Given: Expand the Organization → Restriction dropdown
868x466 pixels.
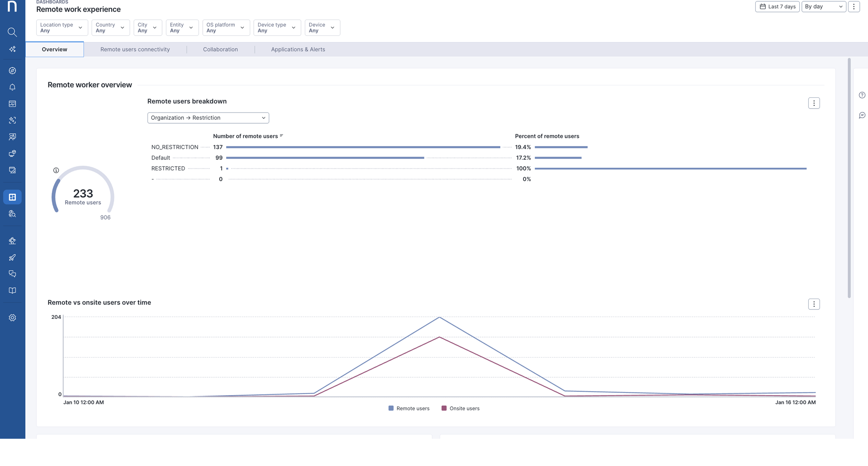Looking at the screenshot, I should click(208, 118).
